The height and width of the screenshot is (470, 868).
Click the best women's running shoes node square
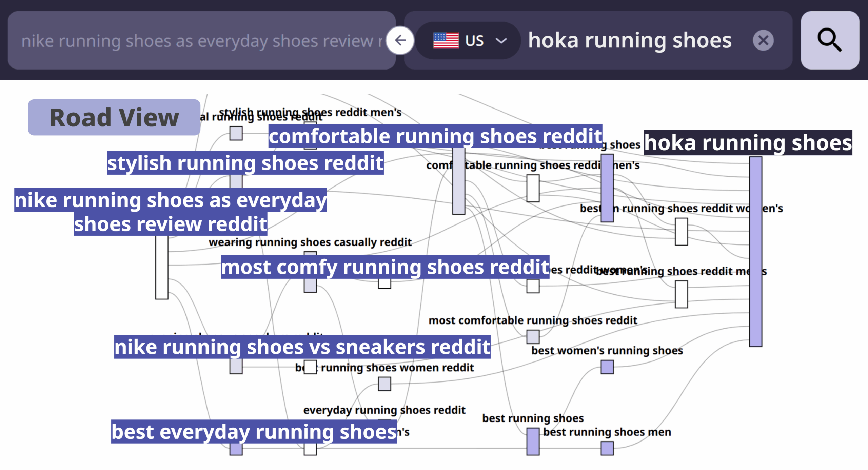(x=607, y=367)
